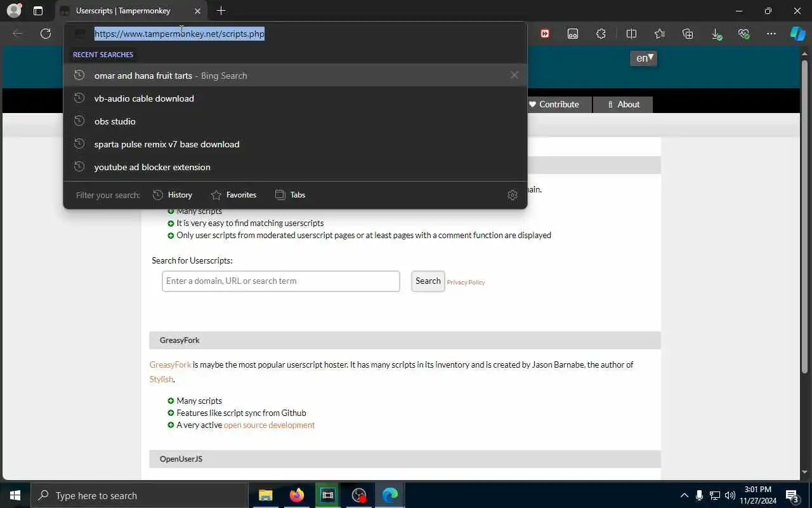Click the scrollbar down arrow
This screenshot has width=812, height=508.
coord(805,472)
